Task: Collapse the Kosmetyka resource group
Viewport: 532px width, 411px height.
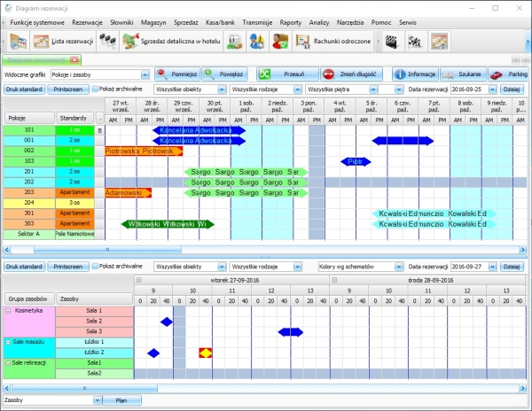Action: pos(8,312)
